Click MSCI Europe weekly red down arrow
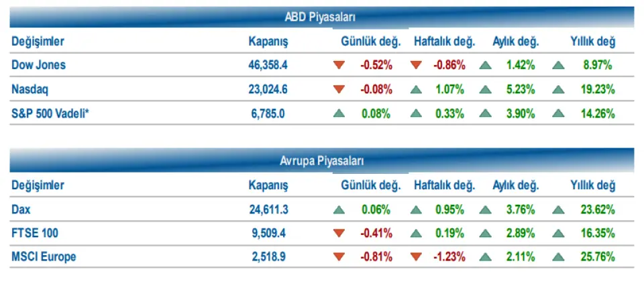The image size is (644, 282). (x=416, y=256)
